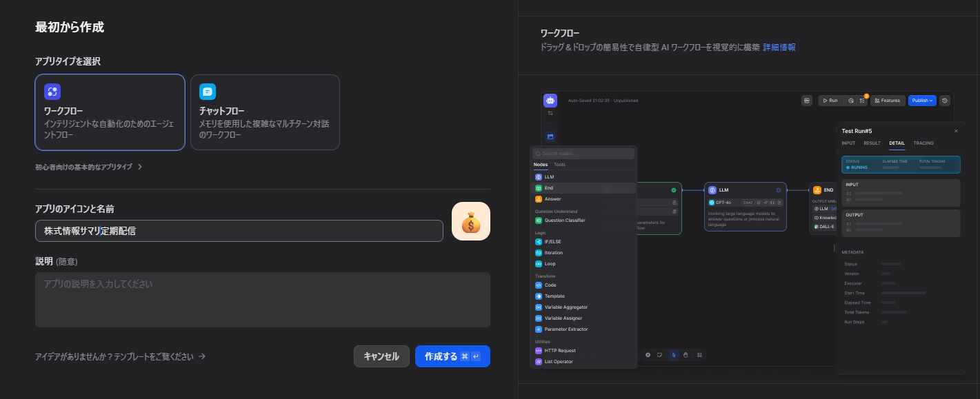Click the Question Classifier node icon
This screenshot has height=399, width=980.
coord(539,221)
